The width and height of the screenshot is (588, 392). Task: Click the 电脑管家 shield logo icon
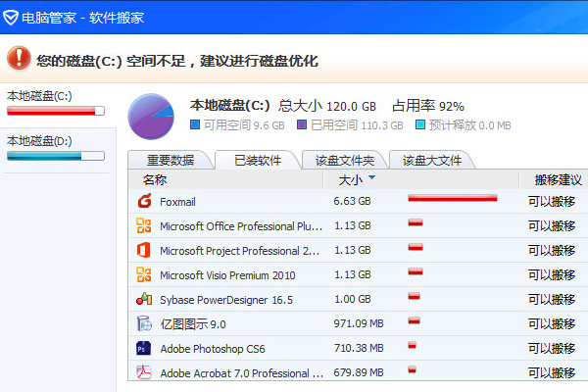[x=11, y=18]
